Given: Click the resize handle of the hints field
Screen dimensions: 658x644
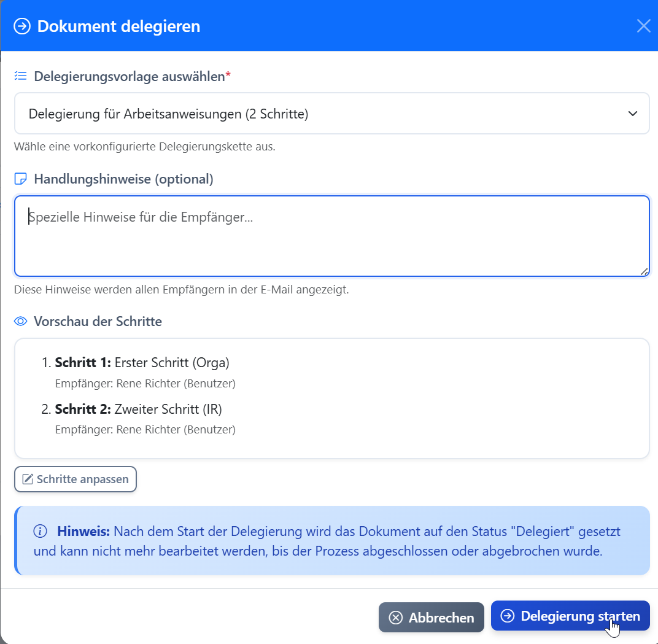Looking at the screenshot, I should coord(644,271).
